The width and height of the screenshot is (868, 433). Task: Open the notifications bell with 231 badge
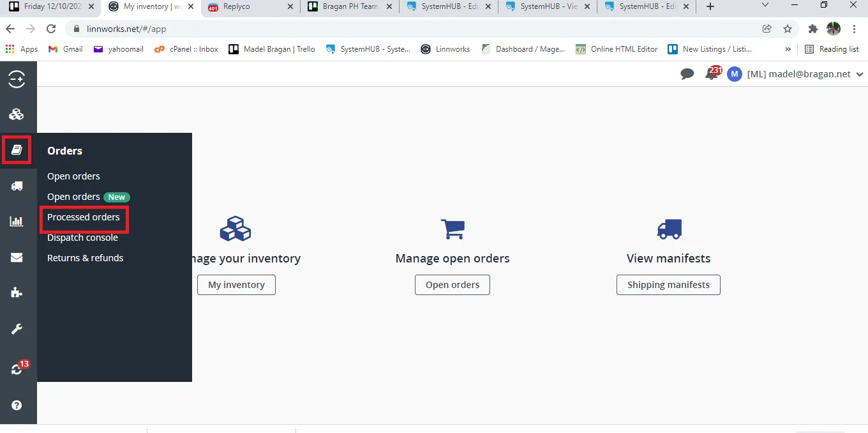[712, 73]
